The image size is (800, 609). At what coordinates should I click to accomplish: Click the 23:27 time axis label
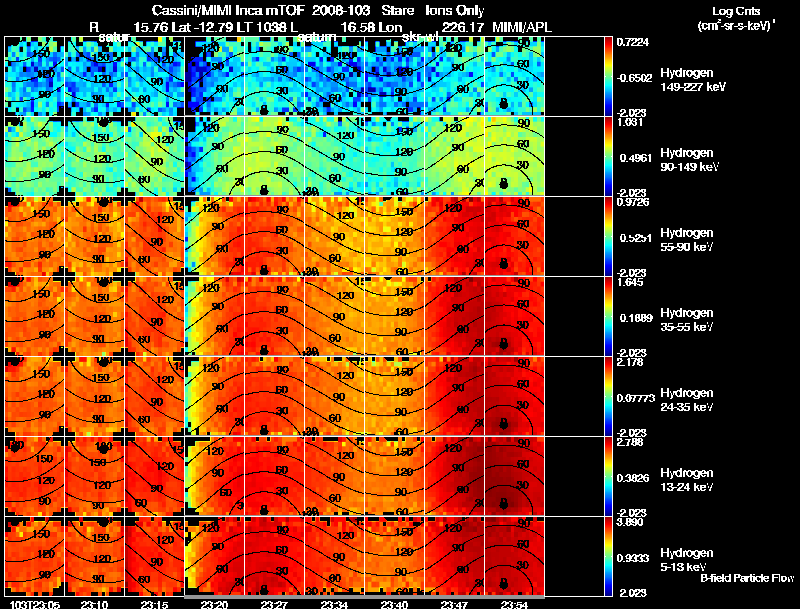point(274,604)
